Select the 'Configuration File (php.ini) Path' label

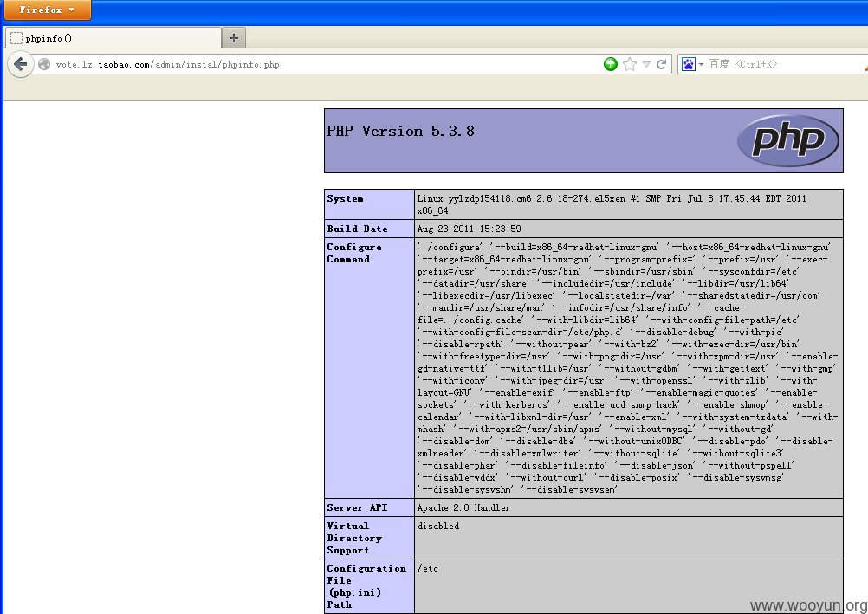[366, 586]
